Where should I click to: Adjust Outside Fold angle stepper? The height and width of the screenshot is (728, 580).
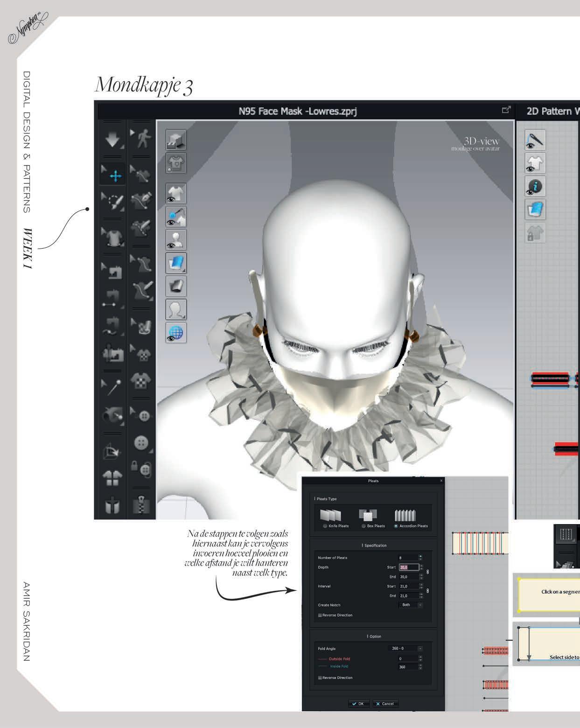[420, 658]
